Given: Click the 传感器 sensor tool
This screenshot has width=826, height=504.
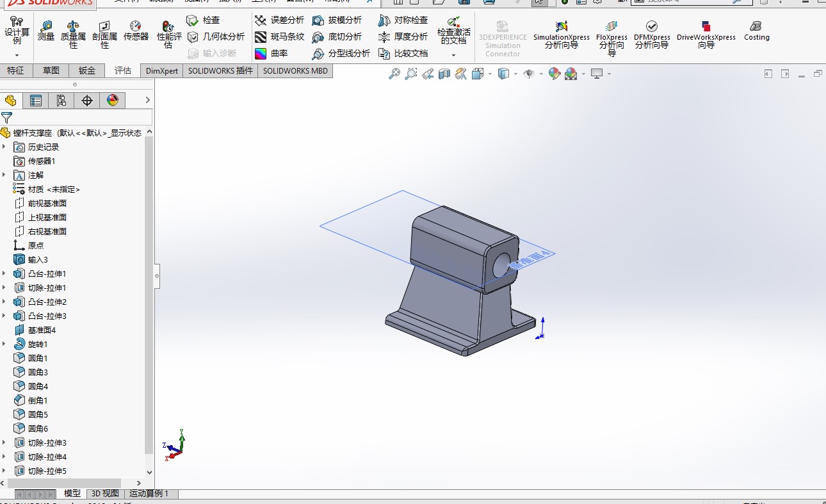Looking at the screenshot, I should click(x=136, y=31).
